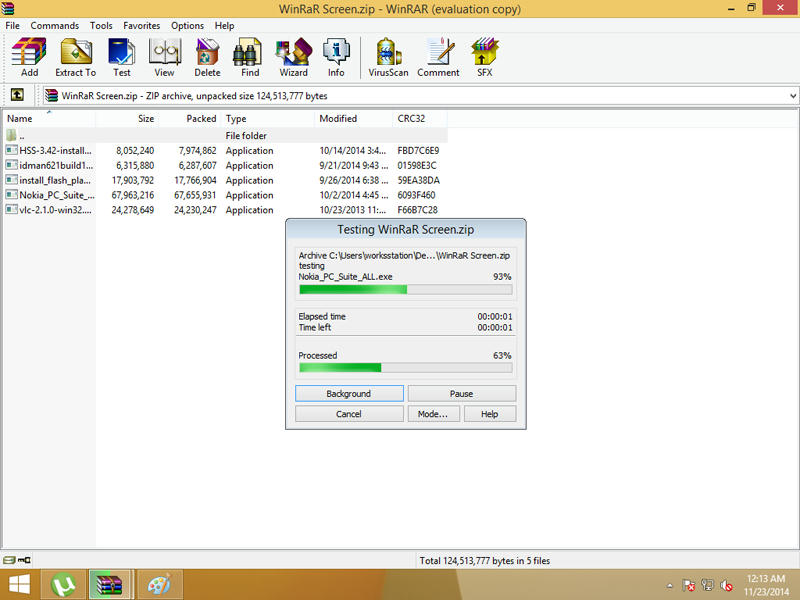Click the Mode... button
This screenshot has width=800, height=600.
pyautogui.click(x=433, y=414)
